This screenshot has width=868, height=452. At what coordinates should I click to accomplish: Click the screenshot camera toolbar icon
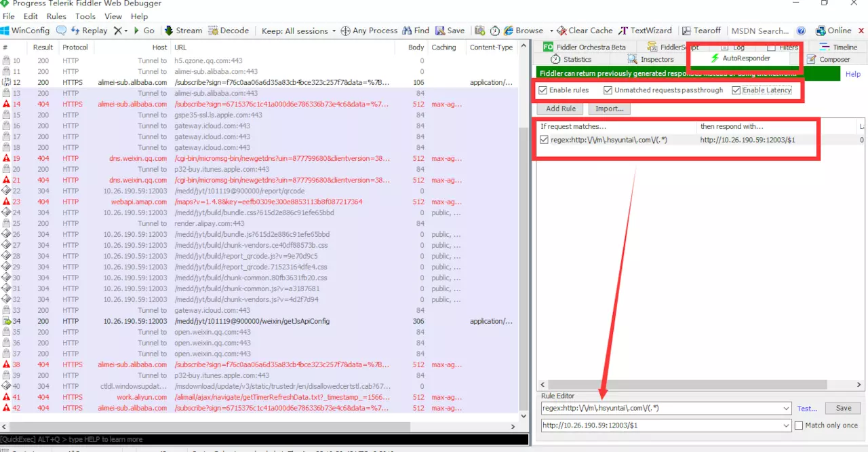click(x=479, y=31)
